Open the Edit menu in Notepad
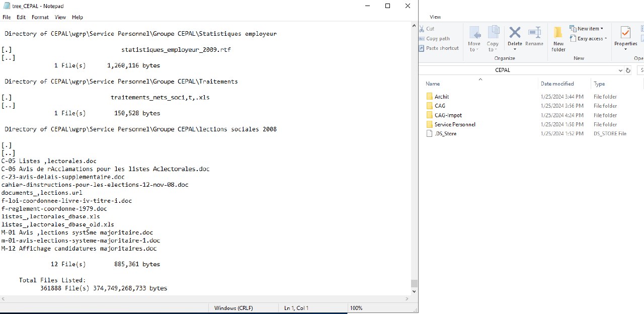644x314 pixels. point(21,17)
